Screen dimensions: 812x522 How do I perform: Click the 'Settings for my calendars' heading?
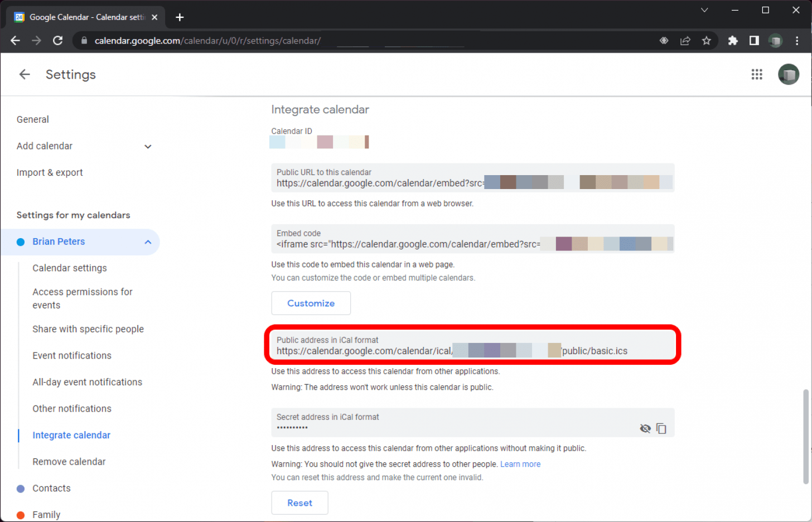coord(73,215)
